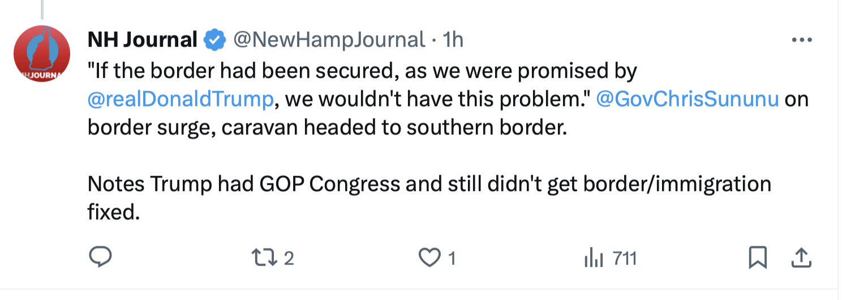Image resolution: width=868 pixels, height=300 pixels.
Task: Open the three-dot more options menu
Action: point(801,40)
